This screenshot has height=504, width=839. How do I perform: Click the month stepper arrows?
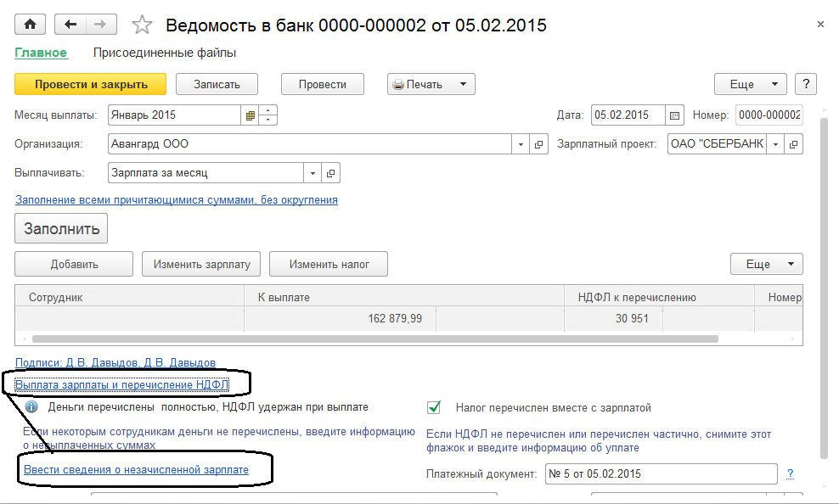[268, 115]
